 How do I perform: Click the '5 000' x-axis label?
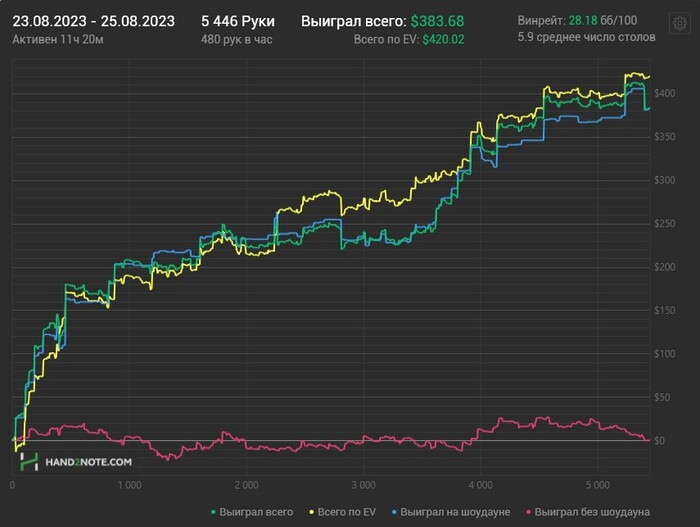[x=597, y=485]
